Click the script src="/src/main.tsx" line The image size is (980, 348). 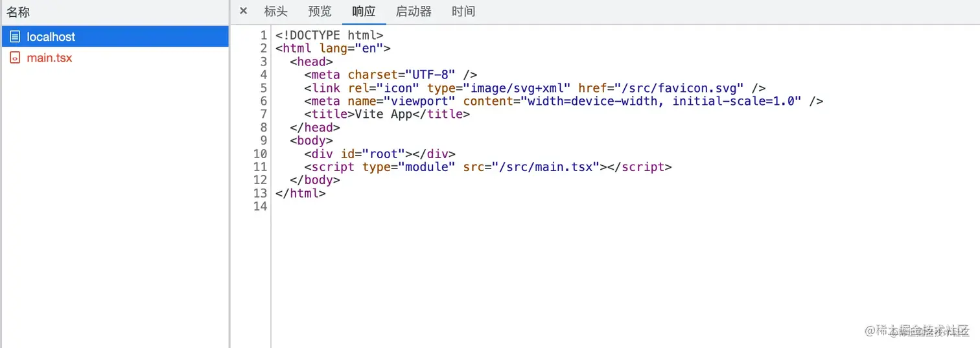pyautogui.click(x=488, y=167)
